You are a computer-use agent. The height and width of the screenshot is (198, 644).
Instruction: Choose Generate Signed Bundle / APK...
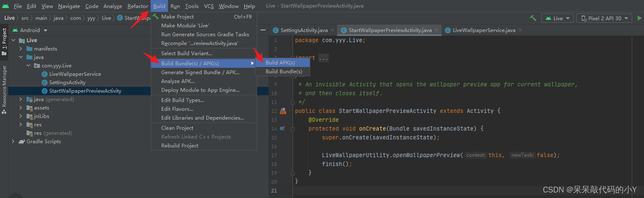point(204,72)
